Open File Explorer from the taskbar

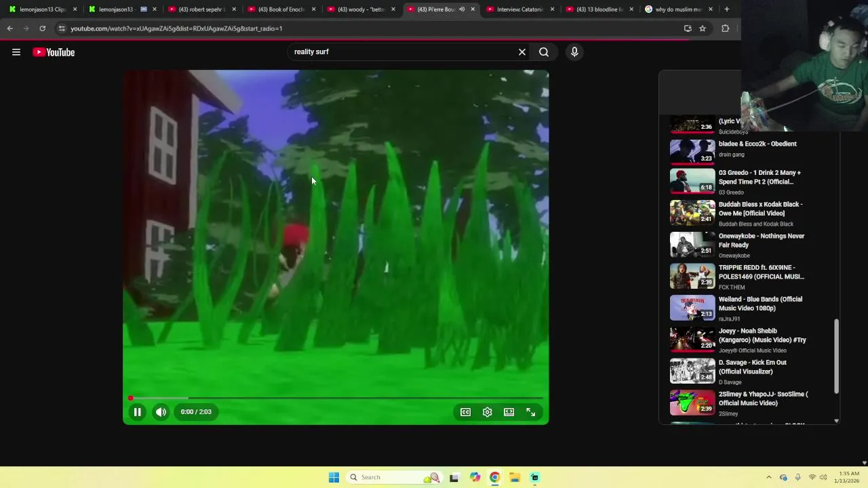[515, 477]
